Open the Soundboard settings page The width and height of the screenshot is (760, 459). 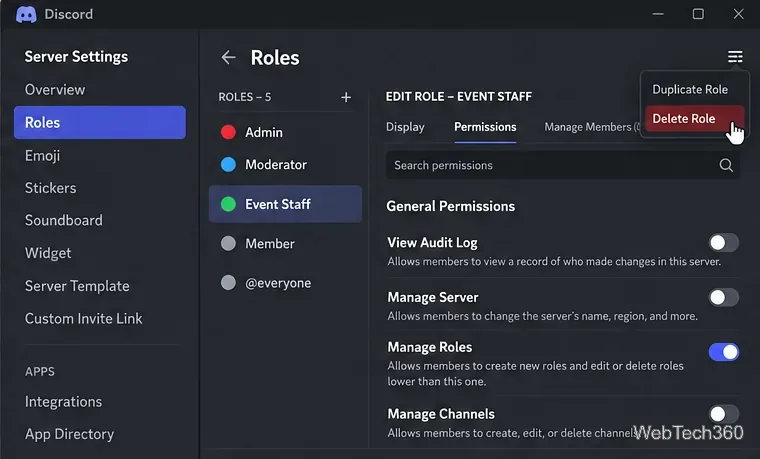pyautogui.click(x=63, y=221)
